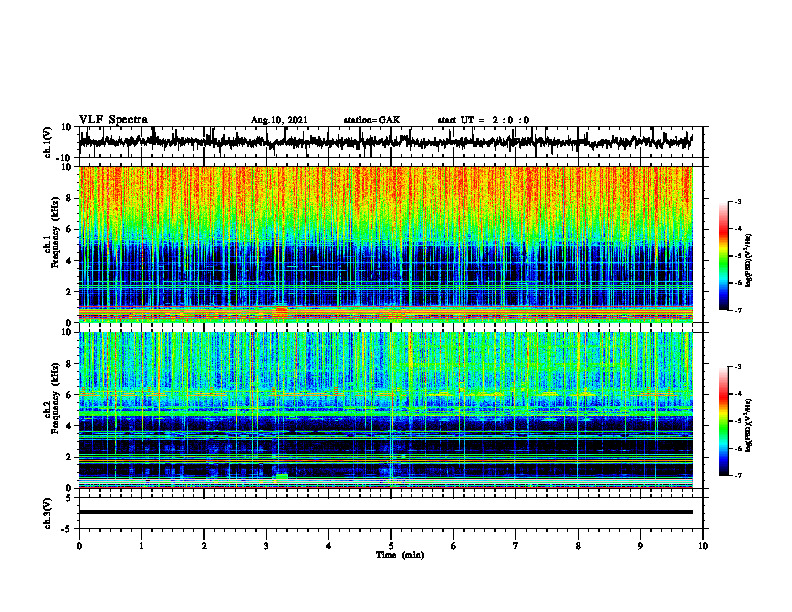Click the ch.1 color scale bar

[x=723, y=256]
